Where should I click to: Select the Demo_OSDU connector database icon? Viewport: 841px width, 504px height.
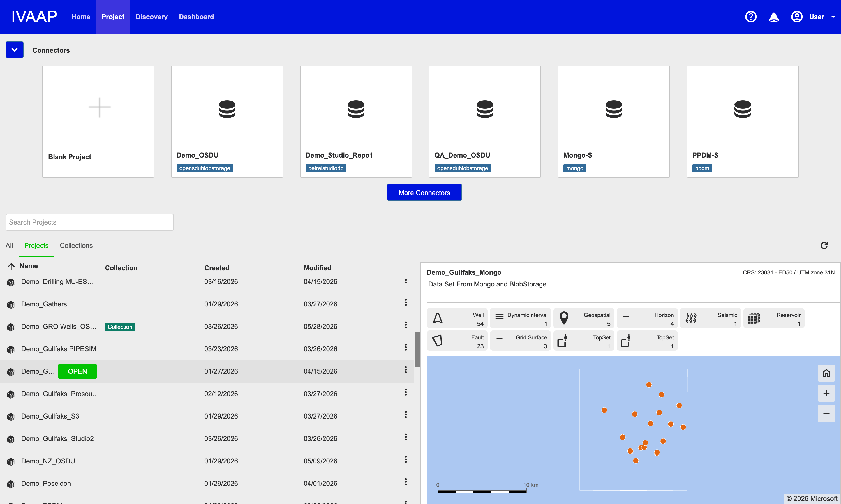tap(227, 109)
